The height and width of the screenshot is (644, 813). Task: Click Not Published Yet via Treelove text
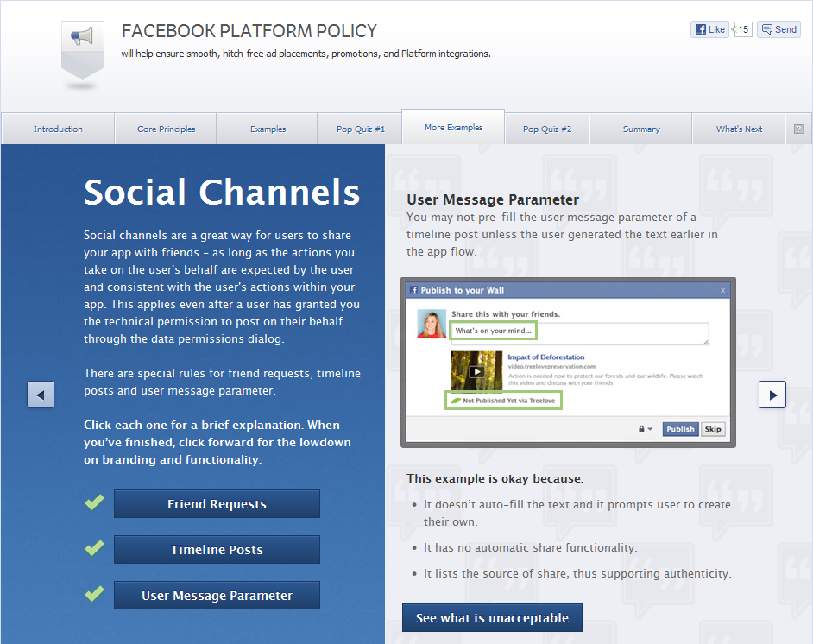tap(508, 401)
